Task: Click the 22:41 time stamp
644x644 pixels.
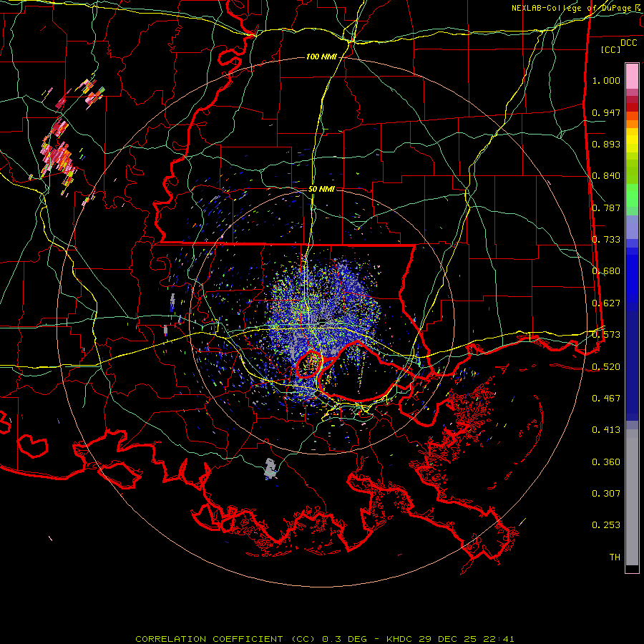Action: coord(498,639)
